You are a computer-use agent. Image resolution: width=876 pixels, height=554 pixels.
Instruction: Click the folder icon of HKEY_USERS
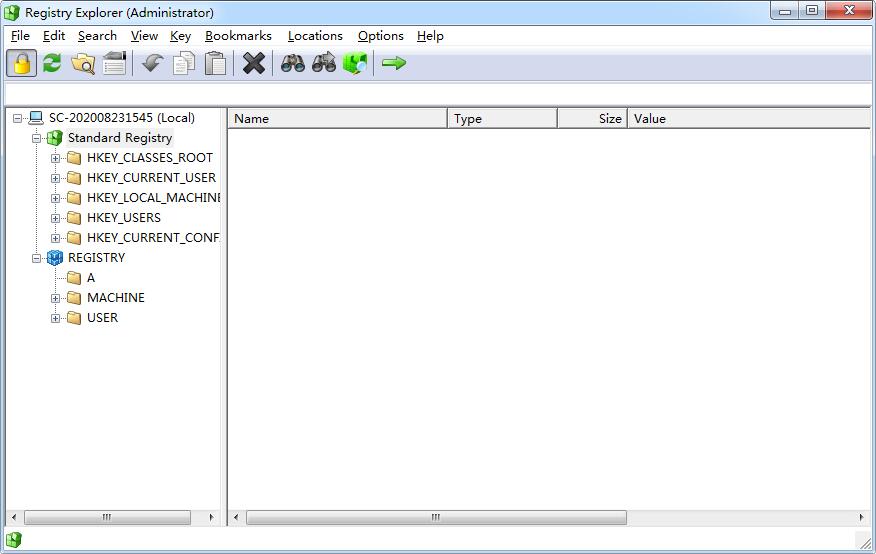(74, 218)
